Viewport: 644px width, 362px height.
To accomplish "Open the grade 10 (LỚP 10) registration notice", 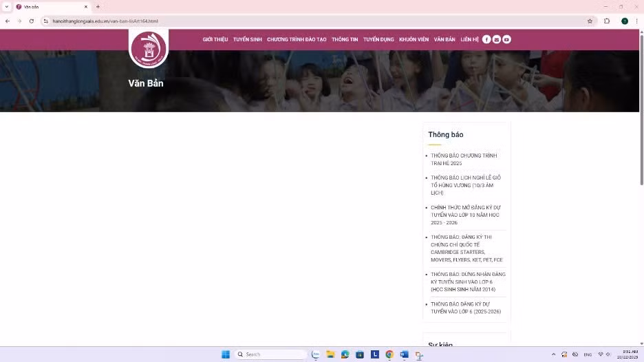I will point(465,215).
